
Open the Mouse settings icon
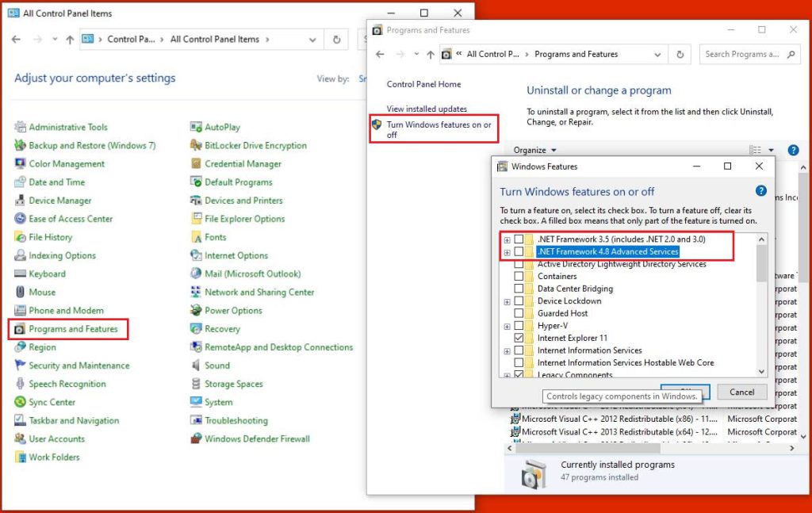(x=20, y=292)
